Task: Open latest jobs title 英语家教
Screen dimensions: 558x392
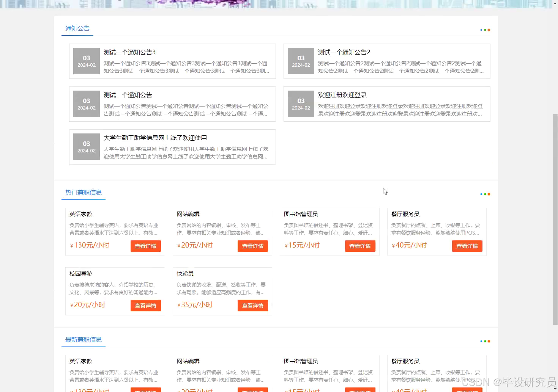Action: pos(81,361)
